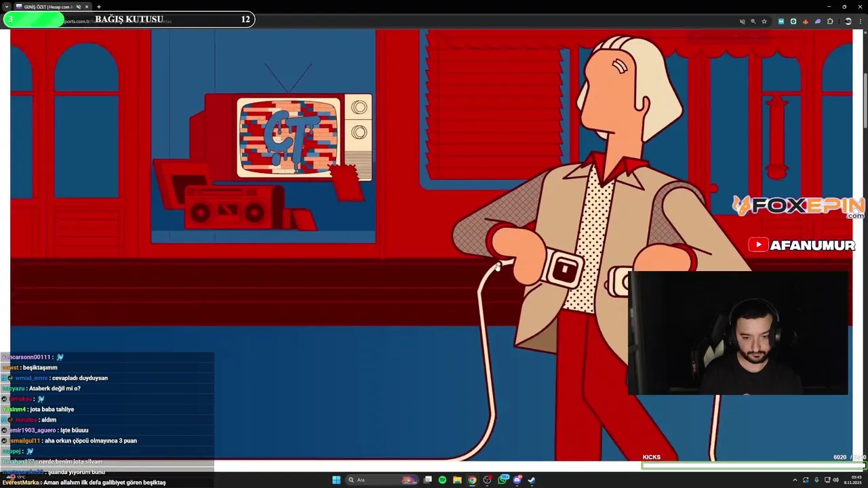Open the green circle browser extension

pyautogui.click(x=793, y=21)
